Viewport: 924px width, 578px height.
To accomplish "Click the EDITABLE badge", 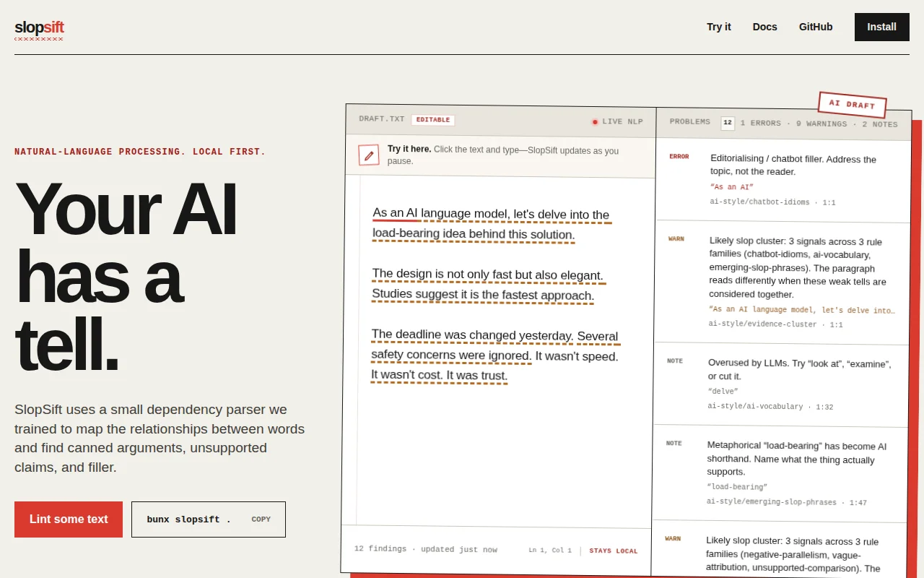I will (x=433, y=120).
